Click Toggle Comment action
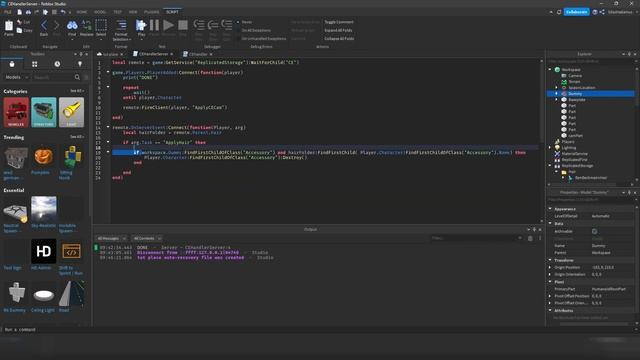 tap(339, 22)
